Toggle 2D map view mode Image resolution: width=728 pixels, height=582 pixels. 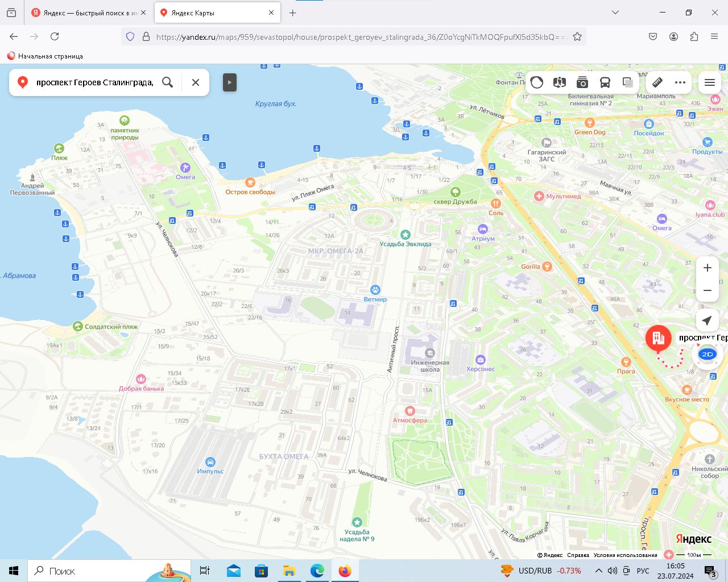pyautogui.click(x=708, y=354)
